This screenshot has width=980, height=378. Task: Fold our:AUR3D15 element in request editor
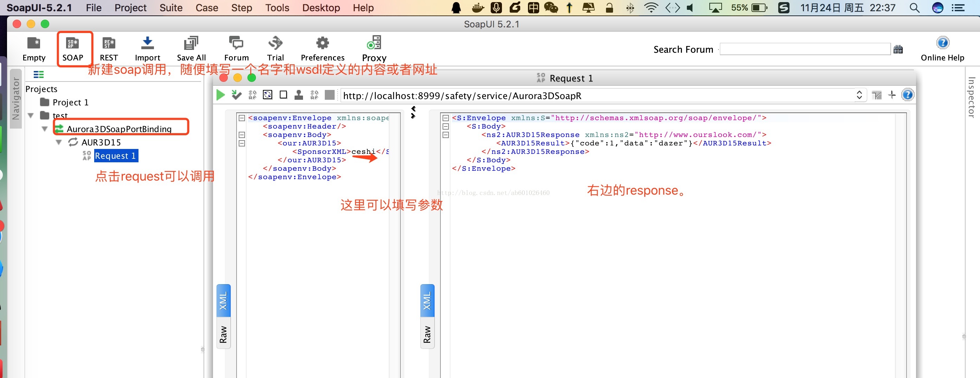coord(241,143)
